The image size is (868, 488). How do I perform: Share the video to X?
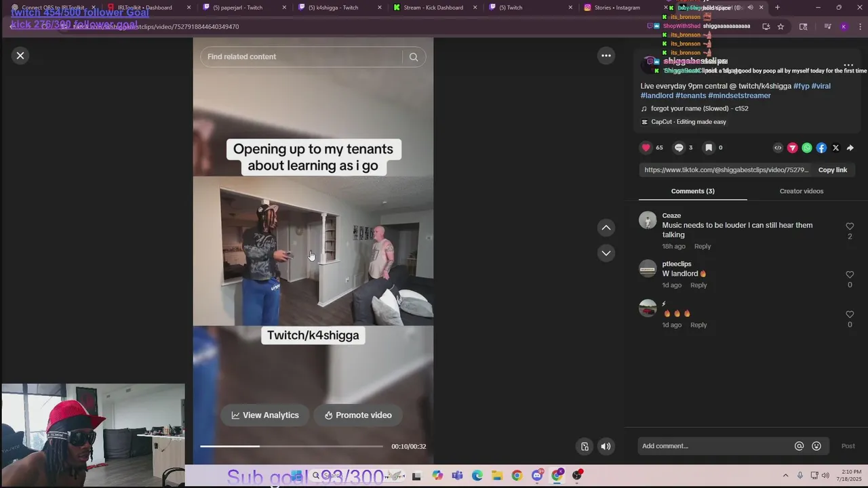point(835,148)
